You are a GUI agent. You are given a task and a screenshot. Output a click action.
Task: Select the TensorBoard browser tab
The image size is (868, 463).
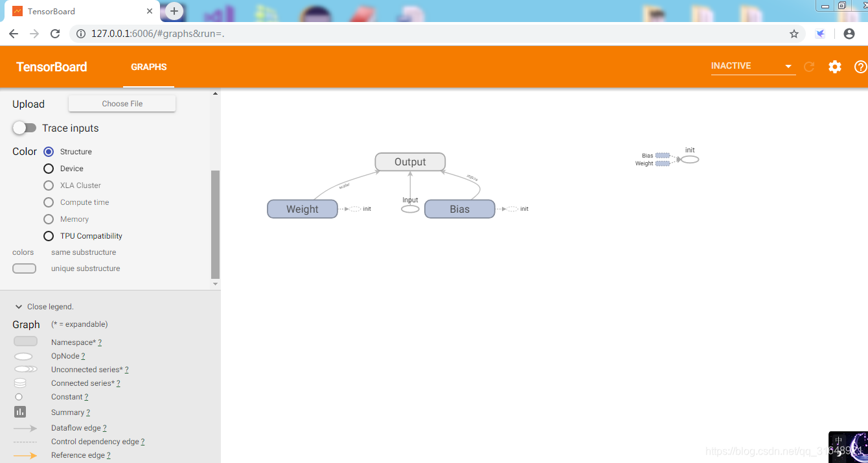(x=81, y=11)
